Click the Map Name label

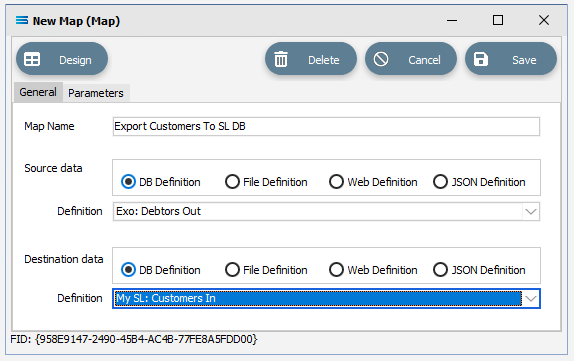pyautogui.click(x=49, y=126)
